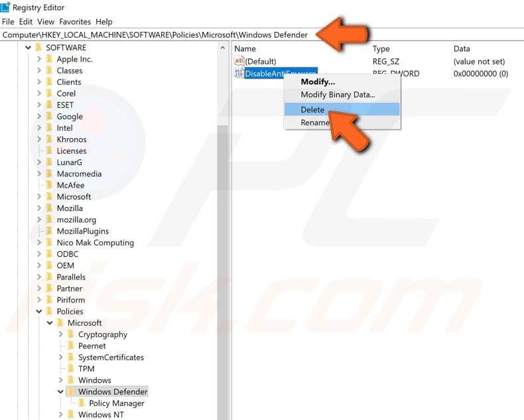Open the Favorites menu
The image size is (524, 420).
pos(75,22)
